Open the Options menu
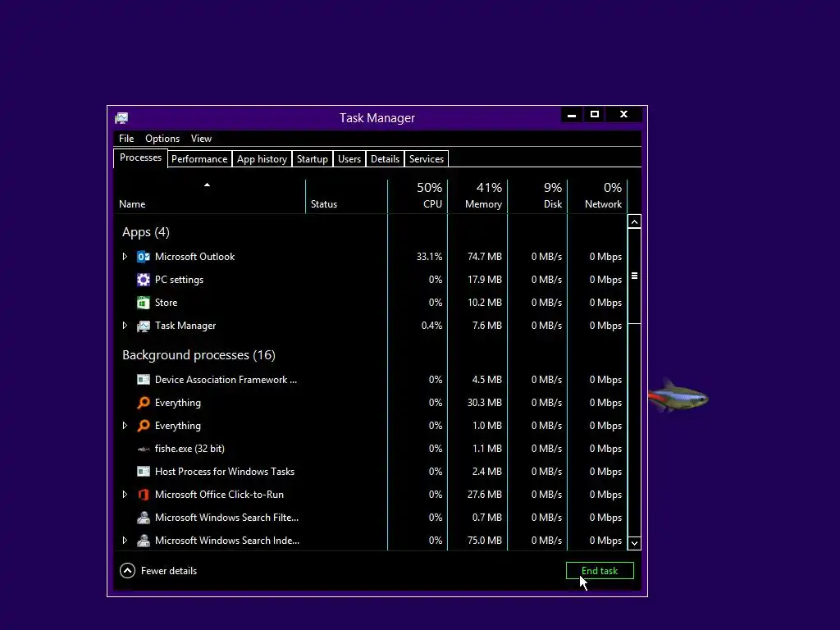 pyautogui.click(x=162, y=138)
